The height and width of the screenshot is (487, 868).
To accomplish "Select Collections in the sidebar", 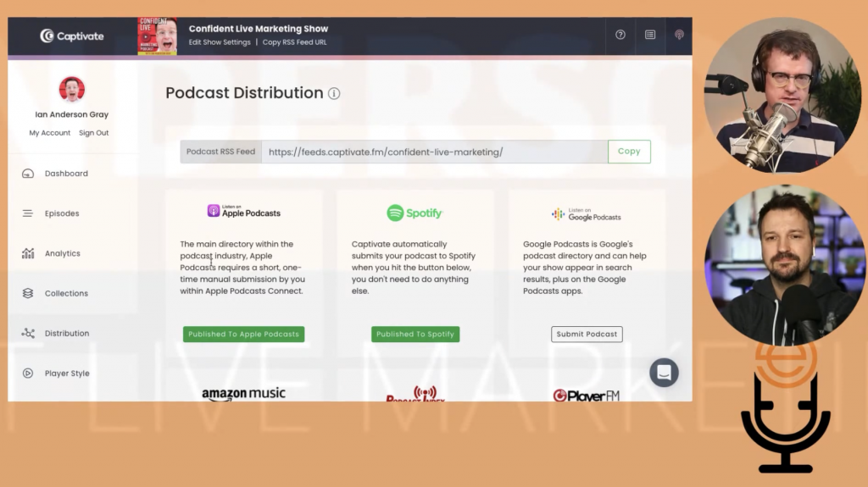I will tap(66, 293).
